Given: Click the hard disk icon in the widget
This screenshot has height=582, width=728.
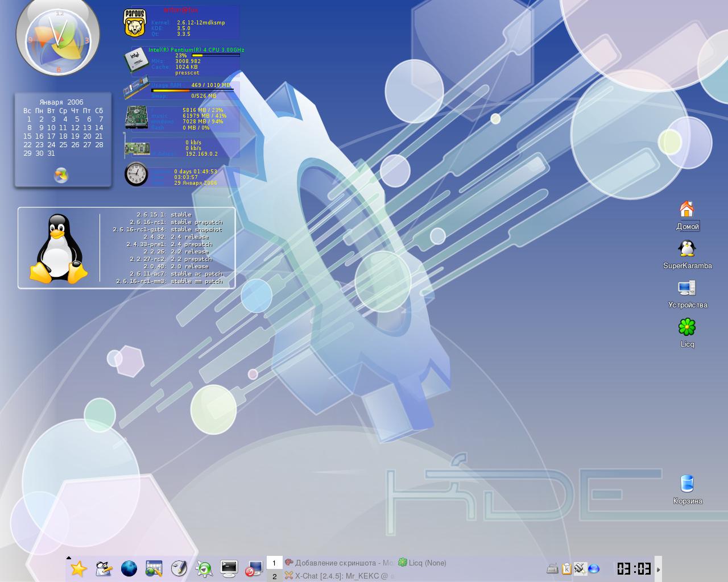Looking at the screenshot, I should 136,117.
